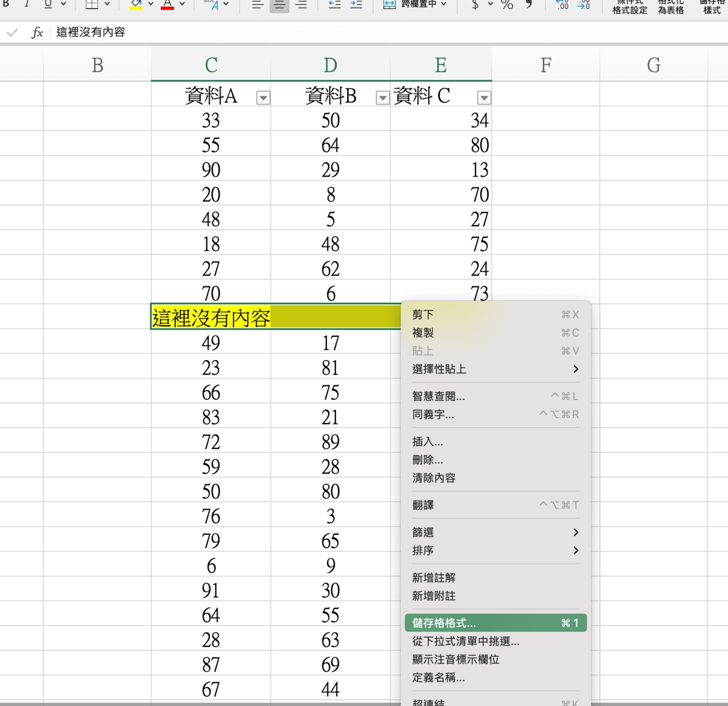The image size is (728, 706).
Task: Click the decrease indent icon
Action: 334,4
